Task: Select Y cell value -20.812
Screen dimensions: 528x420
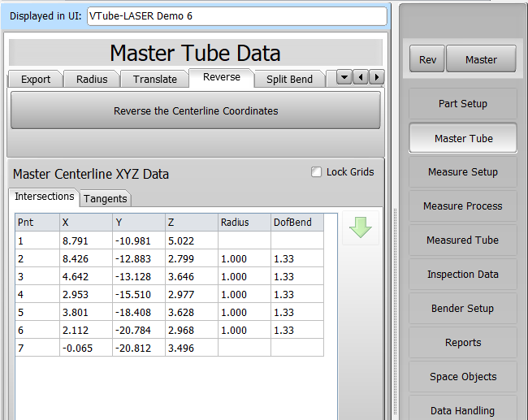Action: pos(139,348)
